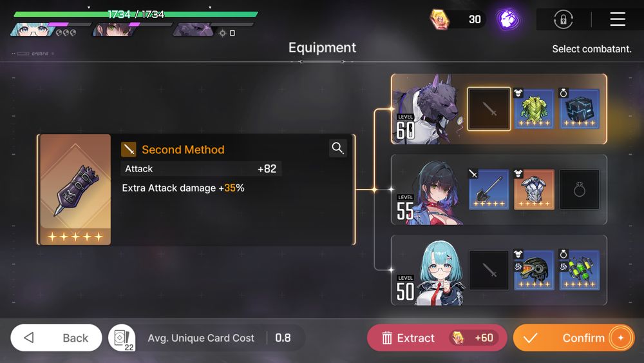Extract the equipment for +60
The width and height of the screenshot is (644, 363).
click(437, 338)
